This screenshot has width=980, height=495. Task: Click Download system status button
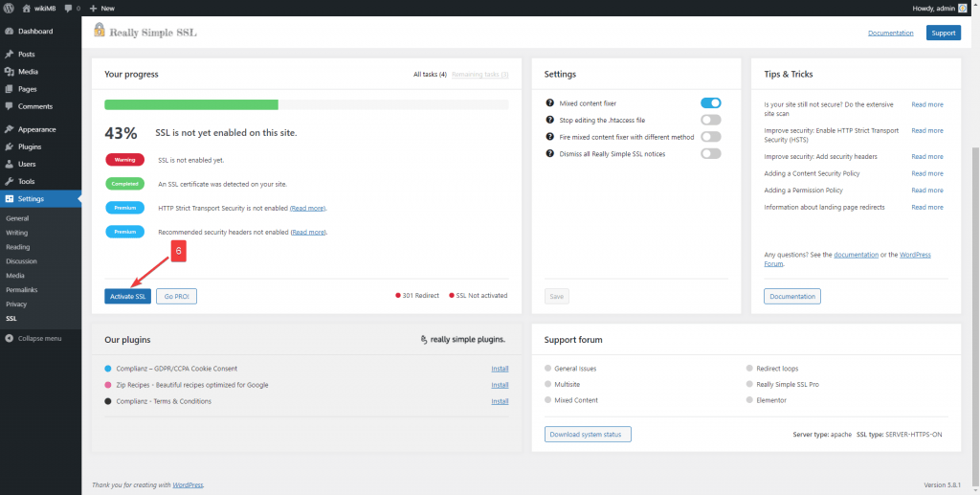tap(588, 435)
